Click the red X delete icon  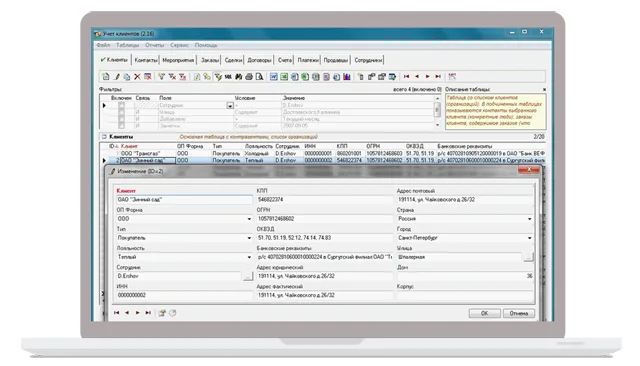pyautogui.click(x=137, y=76)
